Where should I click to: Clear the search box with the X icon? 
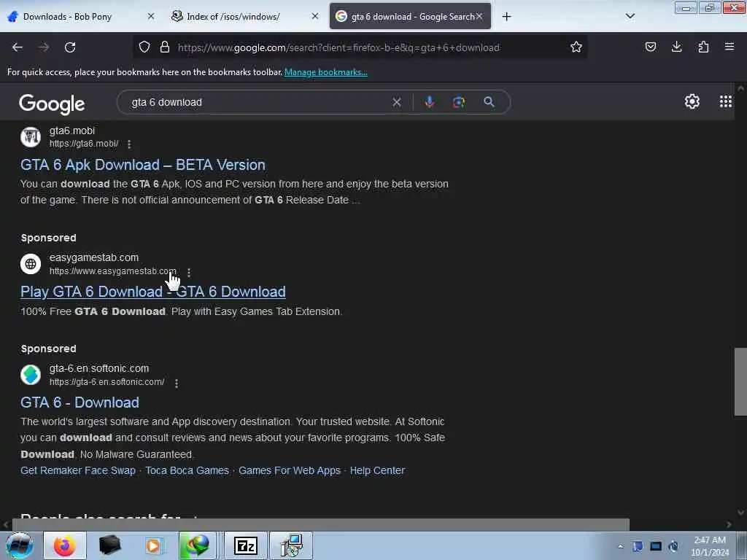pyautogui.click(x=396, y=102)
